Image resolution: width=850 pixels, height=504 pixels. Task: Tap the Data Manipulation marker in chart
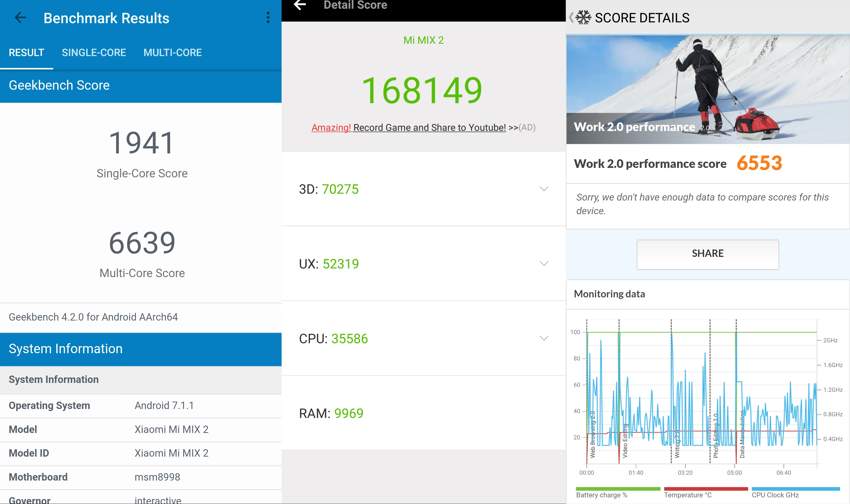click(x=742, y=434)
